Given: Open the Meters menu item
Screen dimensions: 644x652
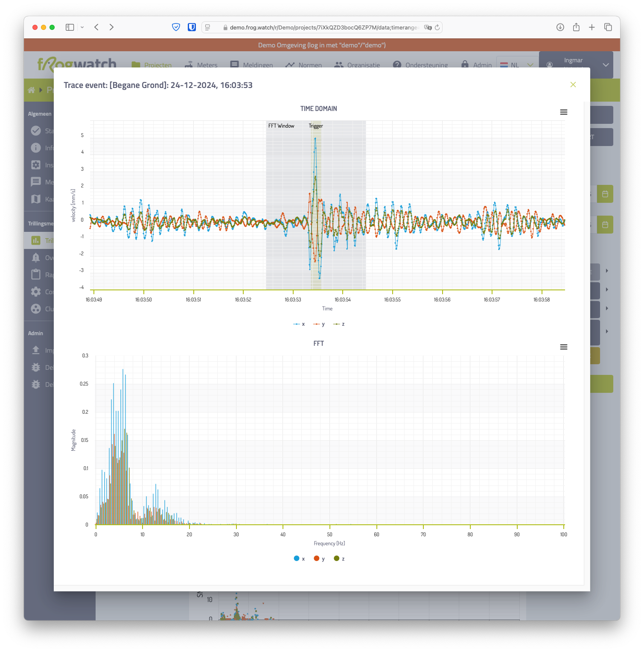Looking at the screenshot, I should tap(201, 65).
